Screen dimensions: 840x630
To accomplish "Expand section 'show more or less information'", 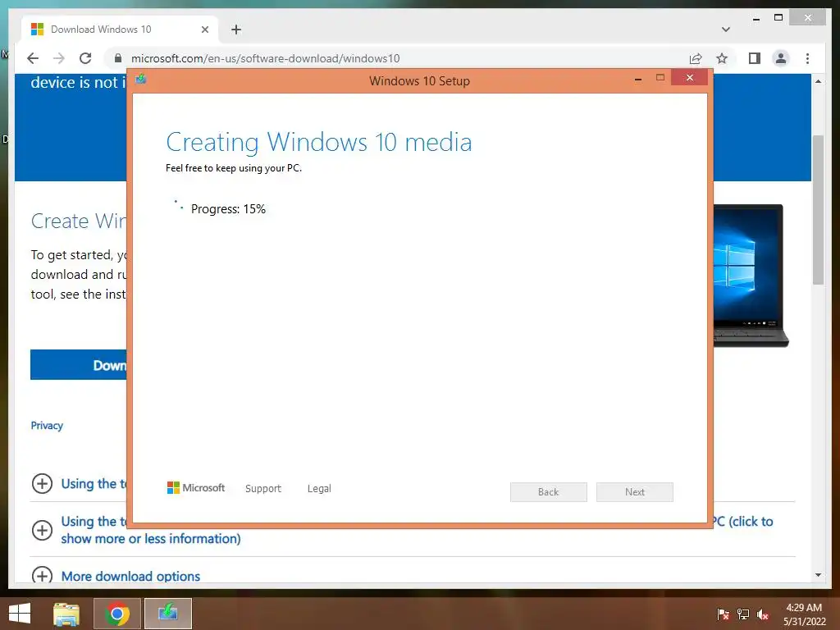I will click(42, 531).
